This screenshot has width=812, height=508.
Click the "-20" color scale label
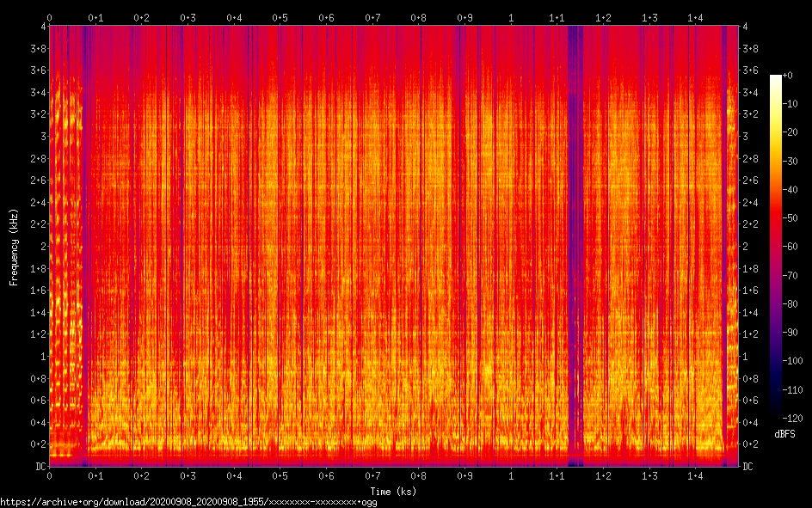coord(790,132)
